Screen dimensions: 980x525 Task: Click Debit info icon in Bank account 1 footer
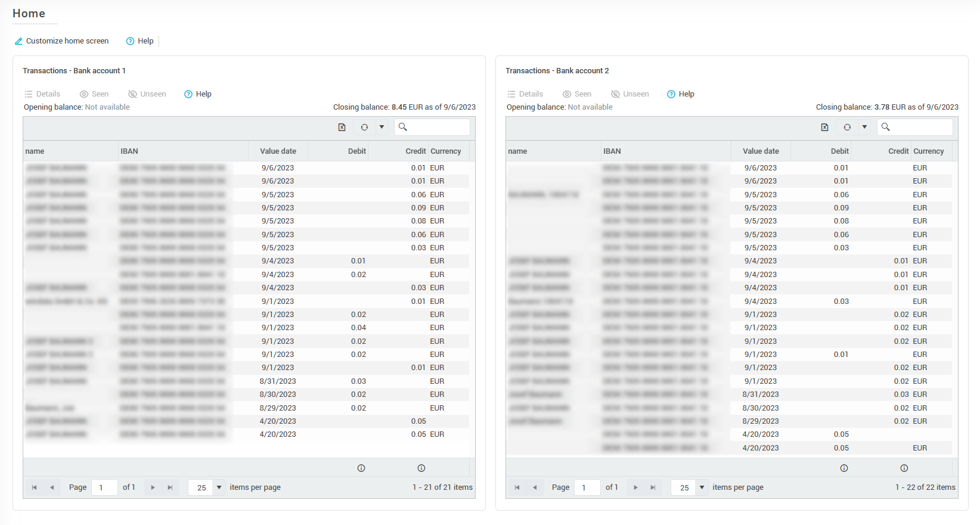tap(361, 468)
